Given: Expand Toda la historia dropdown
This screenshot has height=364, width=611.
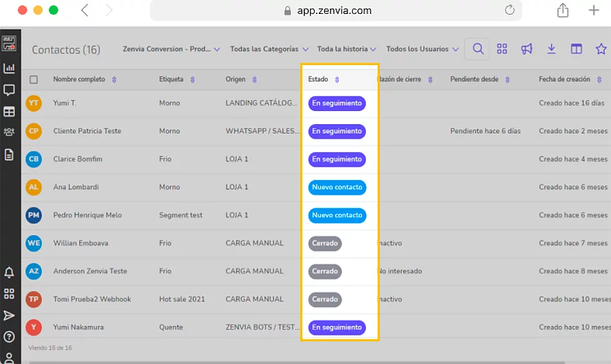Looking at the screenshot, I should (347, 49).
